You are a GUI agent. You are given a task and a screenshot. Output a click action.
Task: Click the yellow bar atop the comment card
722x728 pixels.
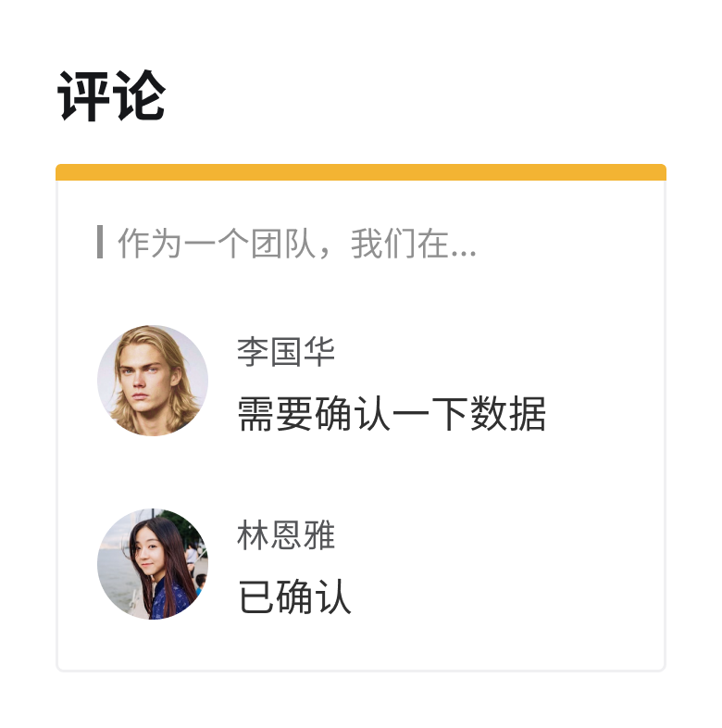pyautogui.click(x=361, y=172)
